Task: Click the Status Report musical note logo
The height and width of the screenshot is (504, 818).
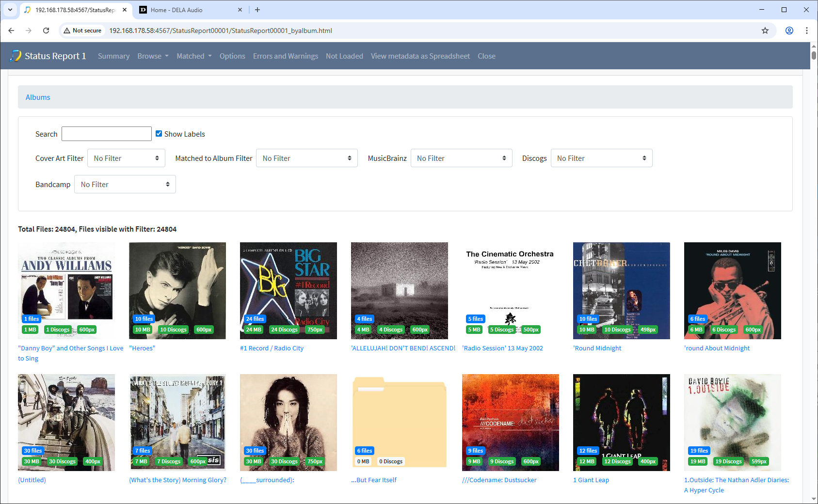Action: 16,56
